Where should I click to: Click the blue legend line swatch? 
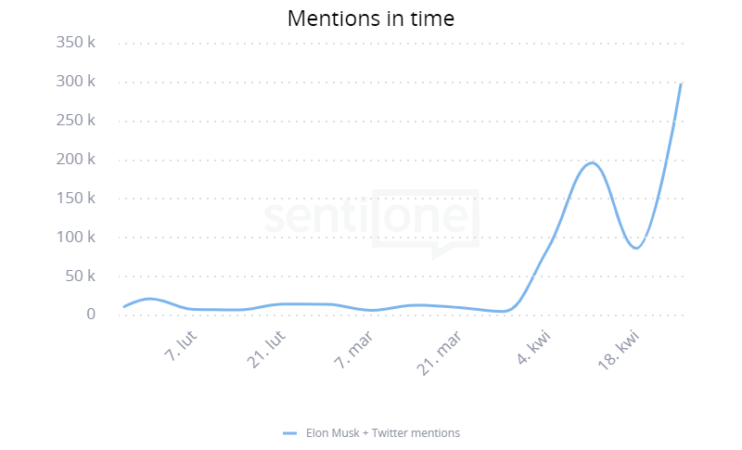(290, 433)
